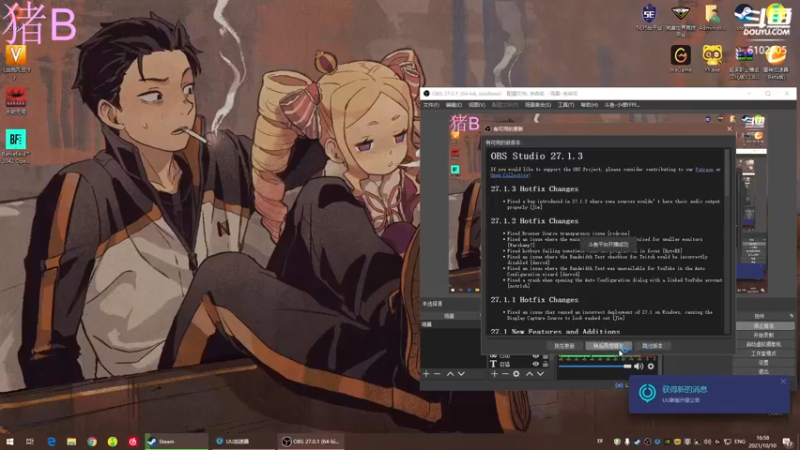The height and width of the screenshot is (450, 800).
Task: Open the red game icon below the V icon
Action: click(x=16, y=101)
